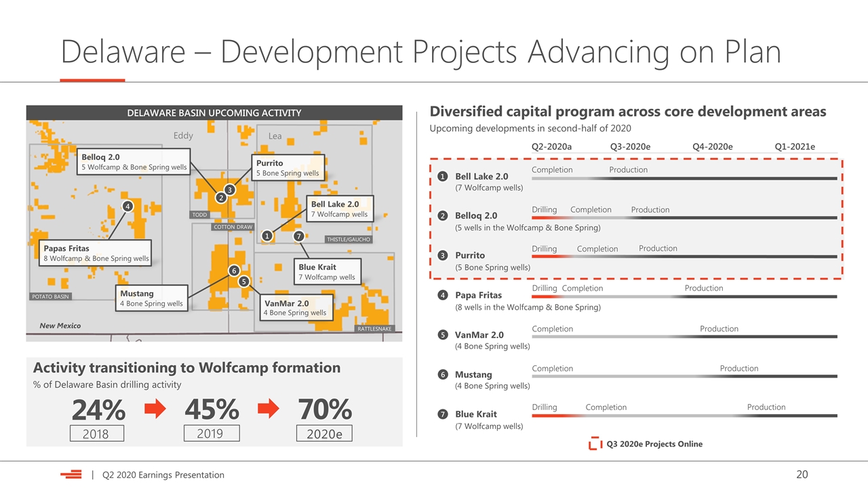868x488 pixels.
Task: Click the red arrow after 45%
Action: coord(269,409)
